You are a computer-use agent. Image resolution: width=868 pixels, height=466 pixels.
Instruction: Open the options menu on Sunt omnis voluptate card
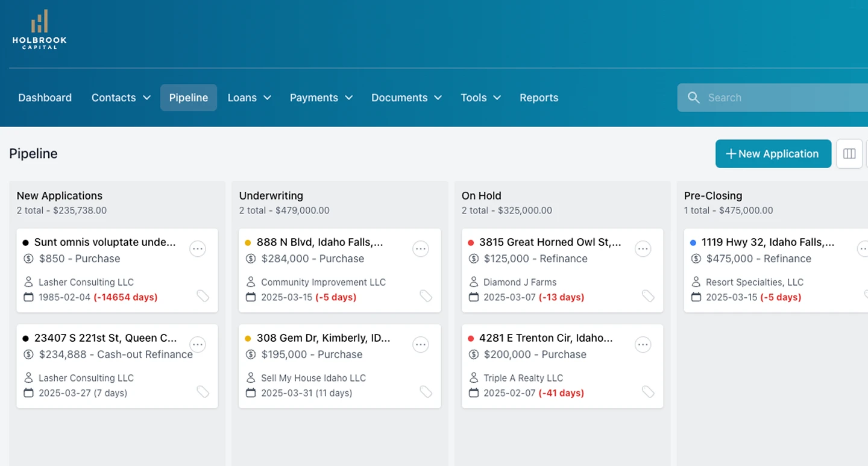(x=198, y=248)
